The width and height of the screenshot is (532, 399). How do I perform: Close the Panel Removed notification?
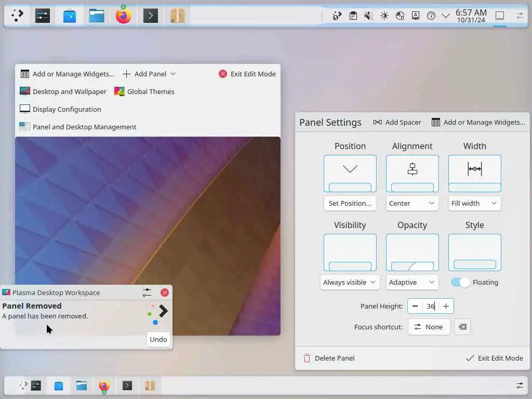(165, 292)
